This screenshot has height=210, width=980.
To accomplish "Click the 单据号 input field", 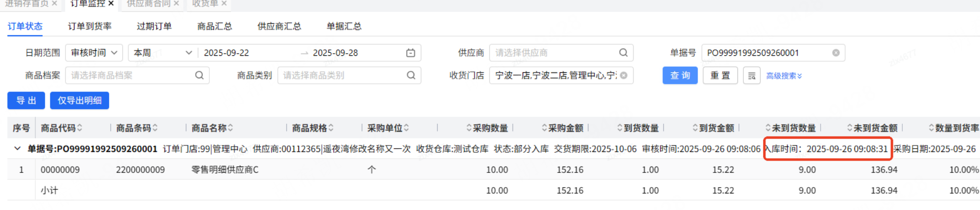I will 767,53.
